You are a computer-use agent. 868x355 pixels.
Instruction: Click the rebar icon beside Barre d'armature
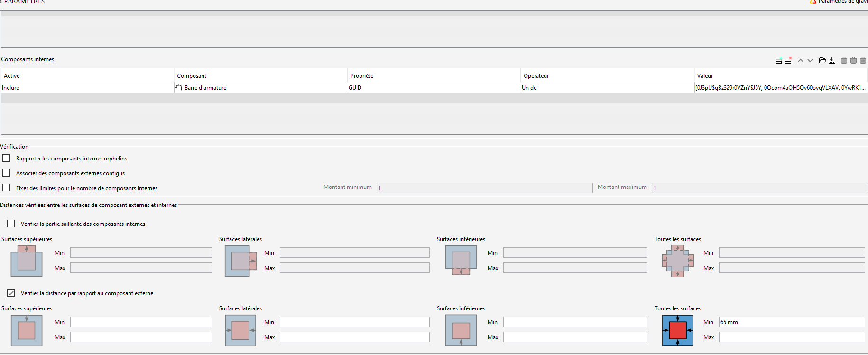(179, 88)
